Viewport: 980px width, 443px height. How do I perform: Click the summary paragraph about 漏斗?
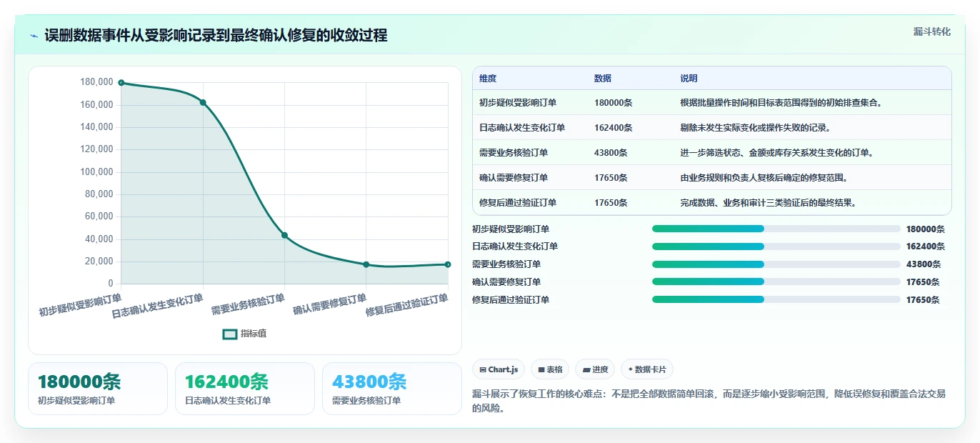(709, 401)
